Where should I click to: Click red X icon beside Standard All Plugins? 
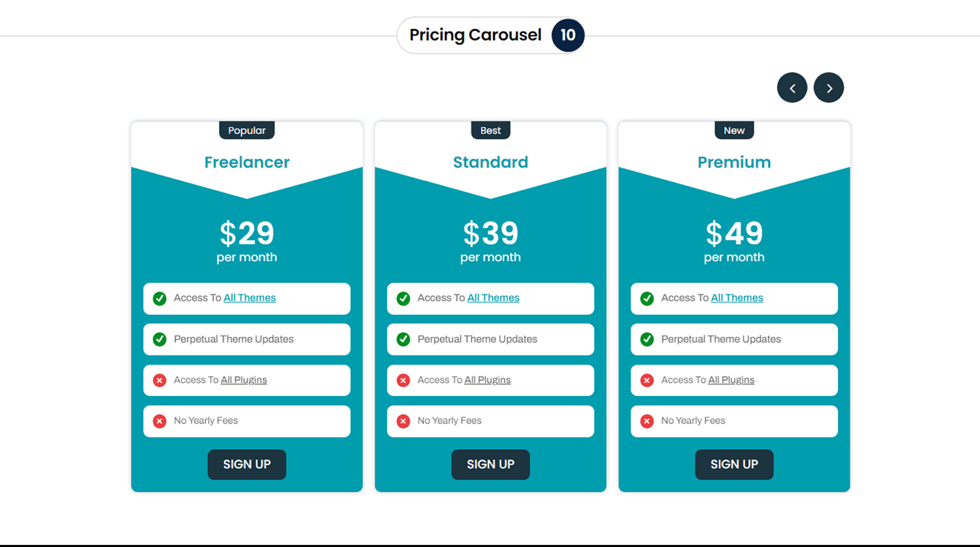point(403,380)
